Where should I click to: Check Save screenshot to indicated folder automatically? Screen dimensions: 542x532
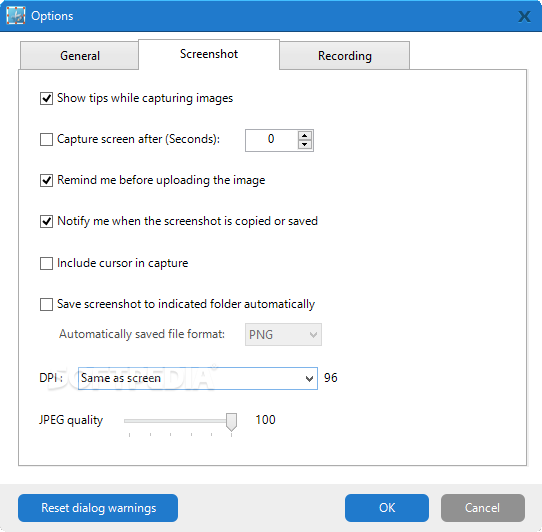coord(46,305)
